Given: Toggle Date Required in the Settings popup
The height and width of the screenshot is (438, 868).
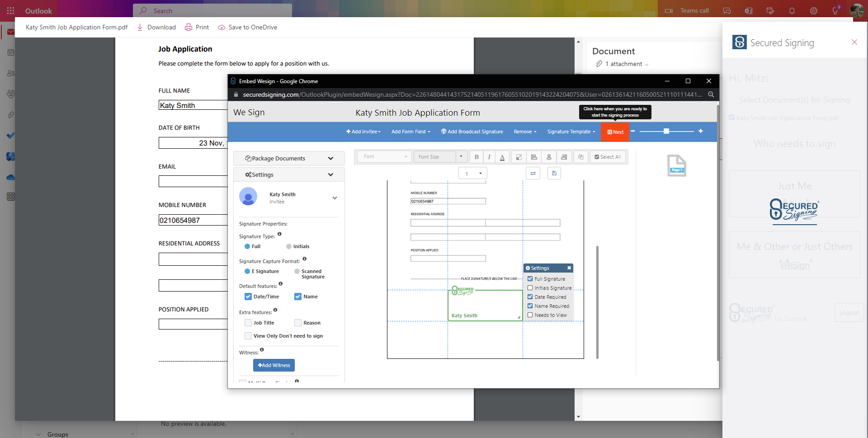Looking at the screenshot, I should click(x=530, y=297).
